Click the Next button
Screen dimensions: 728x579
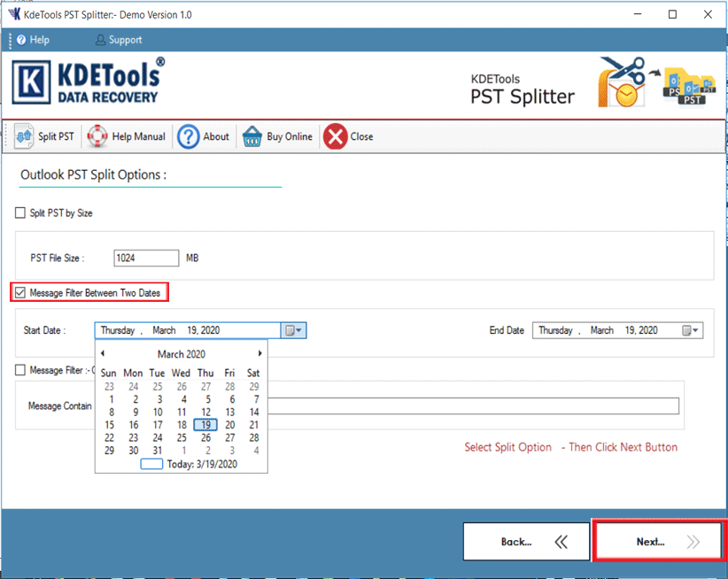click(657, 541)
